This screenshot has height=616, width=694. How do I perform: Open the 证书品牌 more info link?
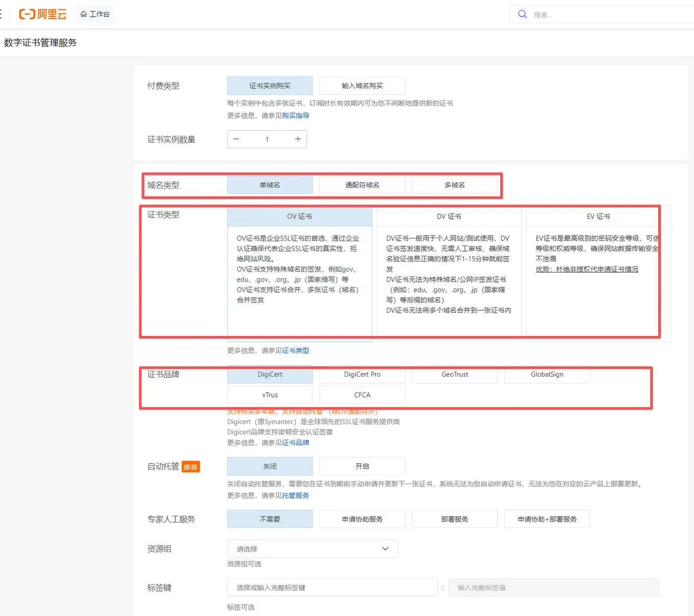tap(295, 443)
